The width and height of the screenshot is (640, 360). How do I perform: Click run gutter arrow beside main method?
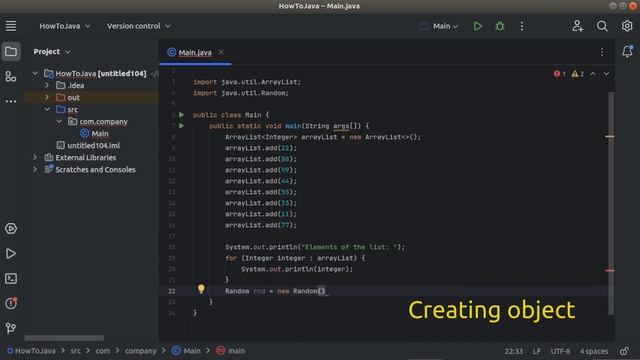tap(182, 126)
